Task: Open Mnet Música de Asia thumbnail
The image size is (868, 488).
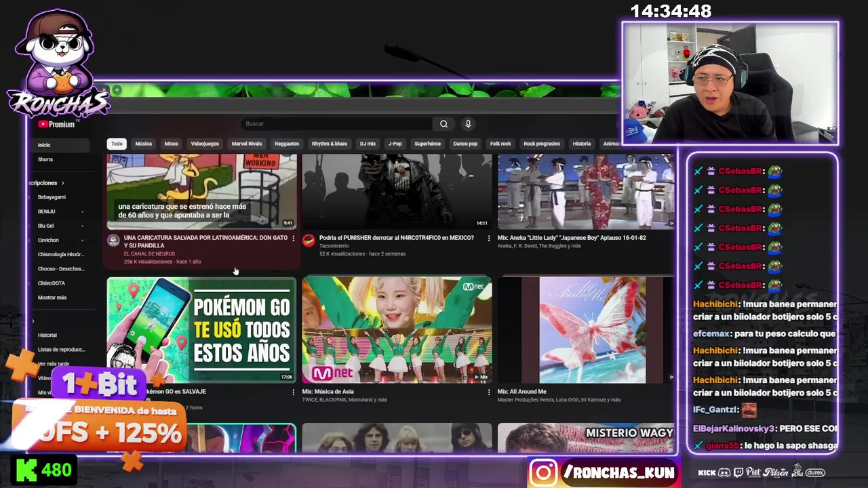Action: tap(397, 330)
